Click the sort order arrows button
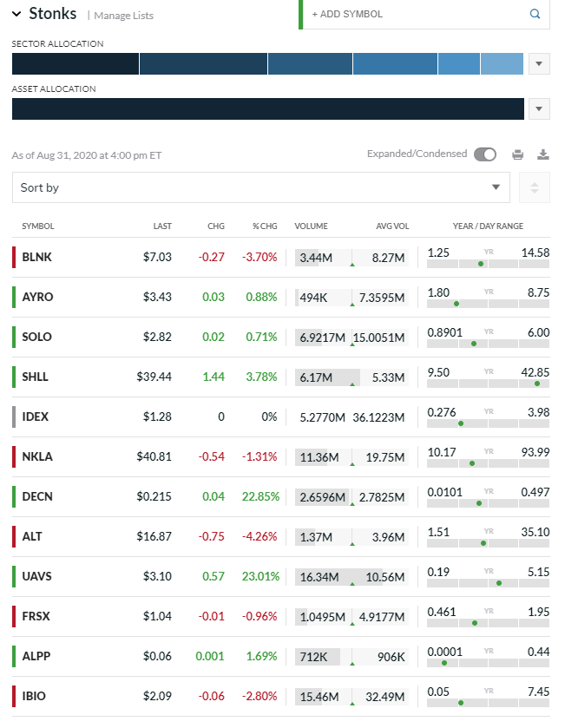Image resolution: width=565 pixels, height=728 pixels. click(535, 187)
